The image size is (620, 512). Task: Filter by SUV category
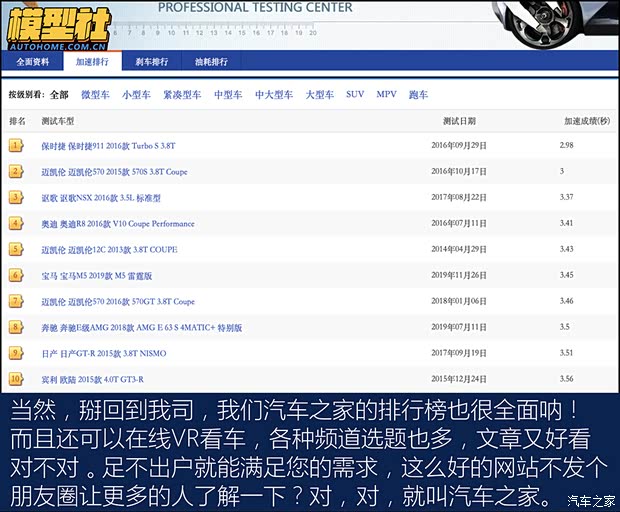point(355,94)
